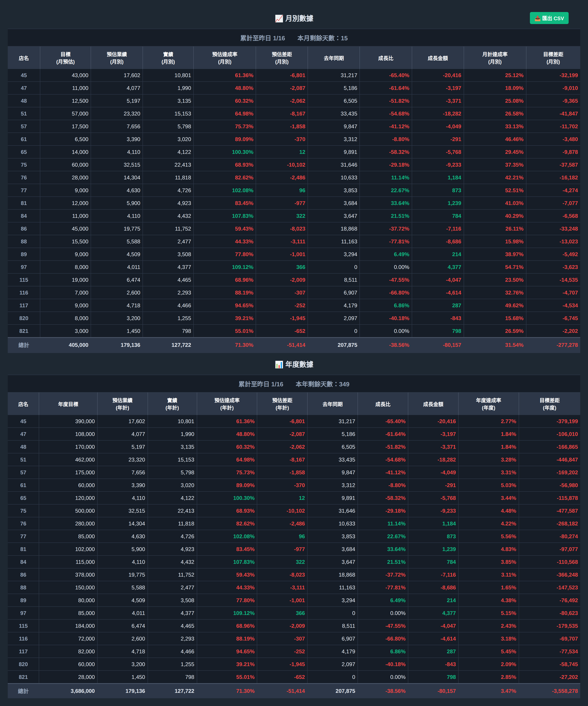Click store 75's 500,000 yearly target cell
Viewport: 588px width, 706px height.
point(85,511)
